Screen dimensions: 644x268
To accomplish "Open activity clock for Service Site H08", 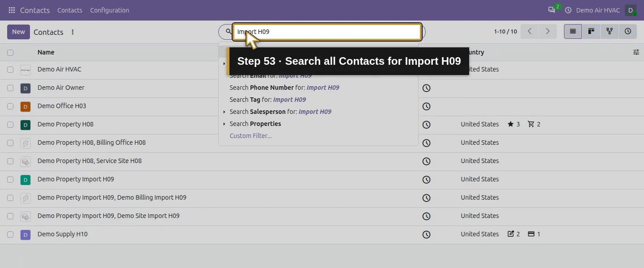I will coord(426,161).
